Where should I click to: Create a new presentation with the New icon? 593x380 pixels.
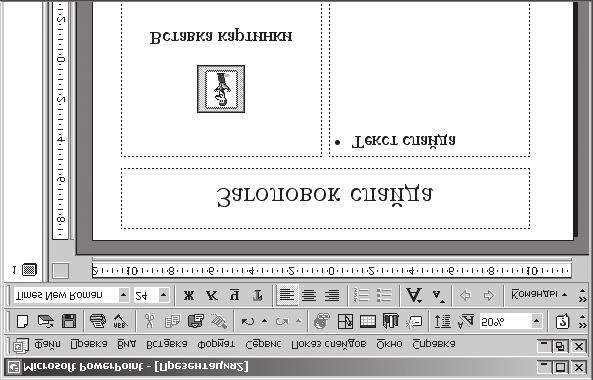22,322
